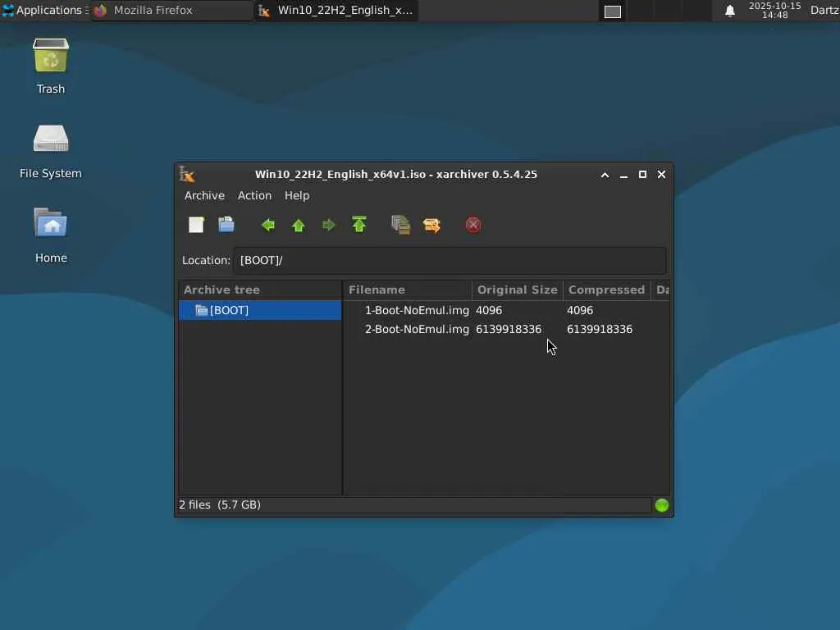
Task: Select the file 2-Boot-NoEmul.img
Action: [417, 330]
